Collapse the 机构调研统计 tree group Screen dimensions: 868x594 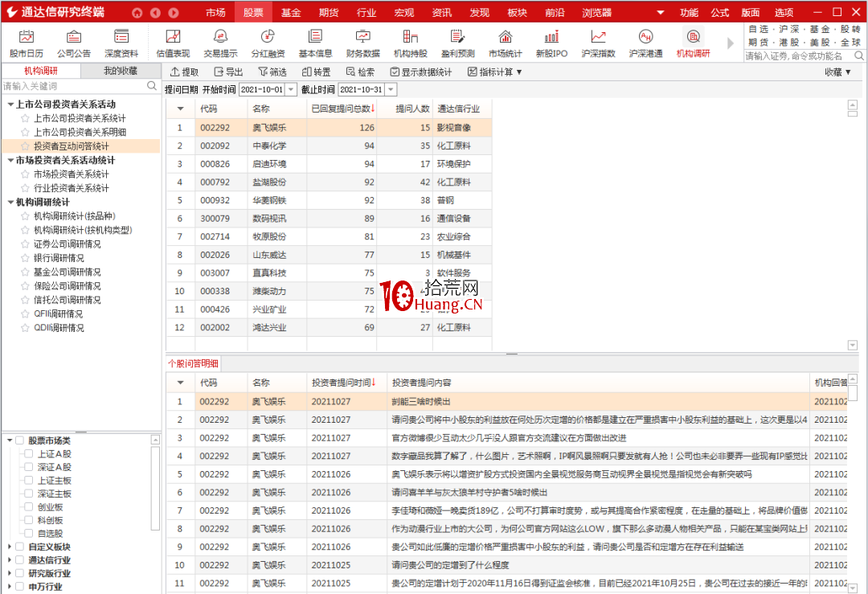click(x=10, y=202)
